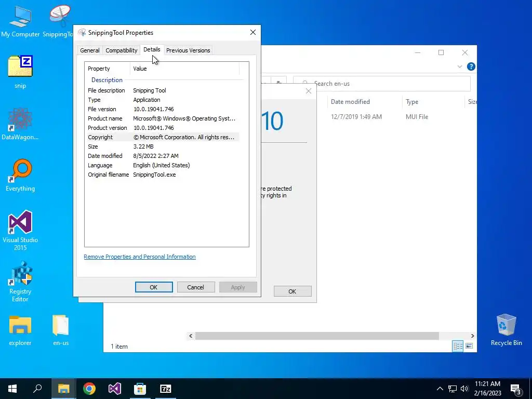Viewport: 532px width, 399px height.
Task: Open the explorer desktop folder icon
Action: [20, 330]
